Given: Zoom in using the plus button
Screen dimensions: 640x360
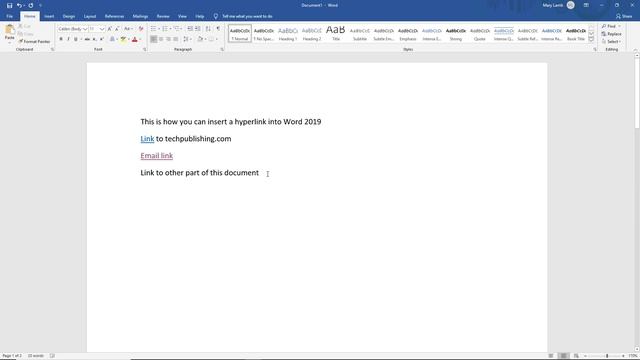Looking at the screenshot, I should coord(623,356).
